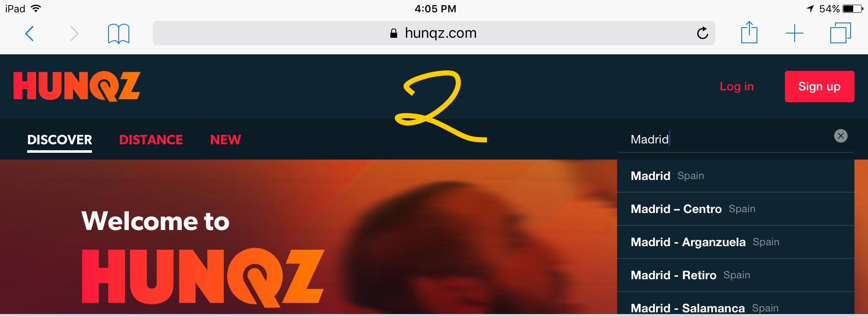Select Madrid Spain suggestion
Screen dimensions: 868x317
pyautogui.click(x=736, y=176)
